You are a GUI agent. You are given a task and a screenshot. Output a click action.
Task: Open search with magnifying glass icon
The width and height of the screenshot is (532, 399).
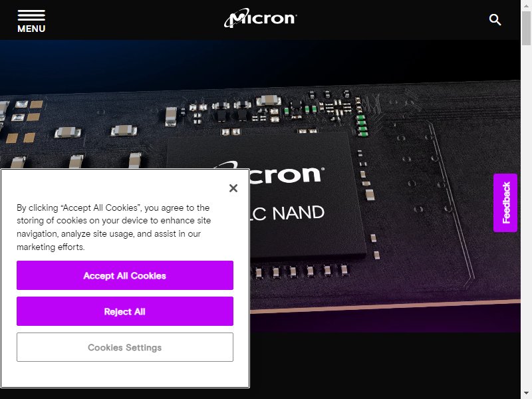tap(495, 20)
